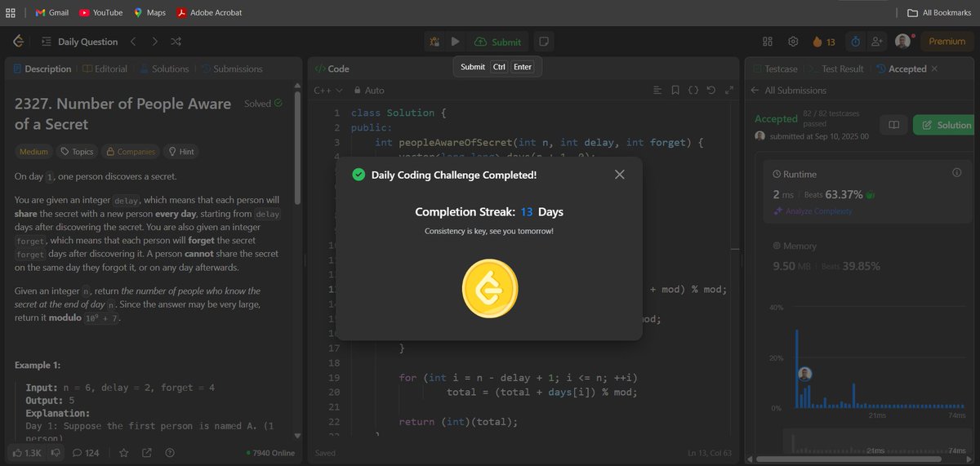This screenshot has height=466, width=980.
Task: Open the browser apps grid icon
Action: [11, 12]
